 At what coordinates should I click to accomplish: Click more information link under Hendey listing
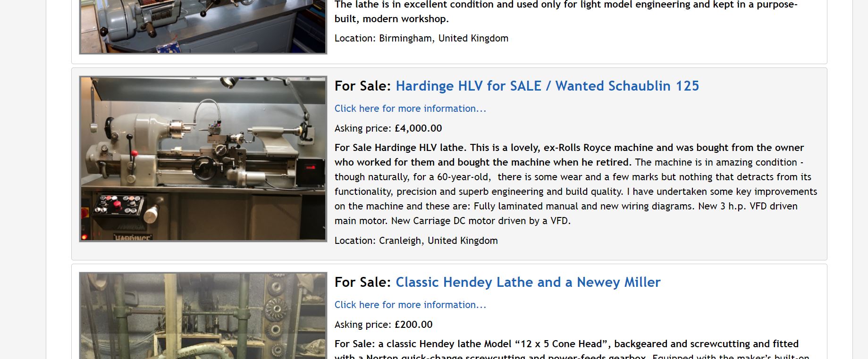click(x=410, y=305)
